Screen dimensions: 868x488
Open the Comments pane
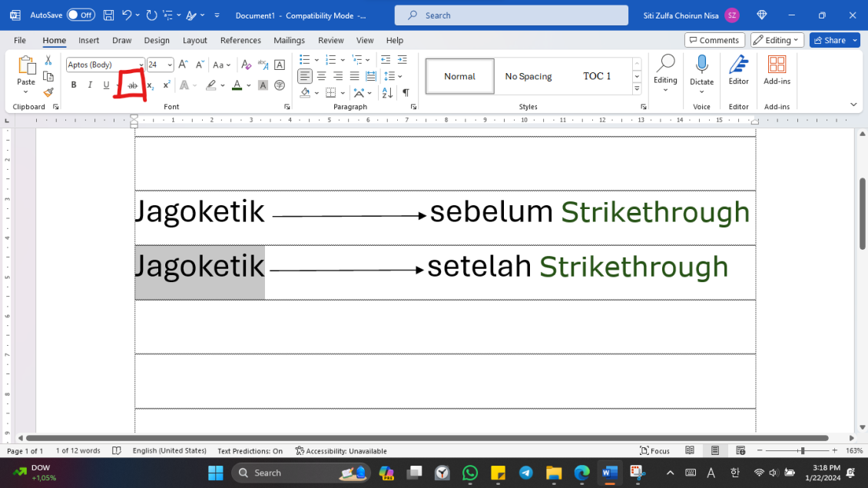(714, 39)
